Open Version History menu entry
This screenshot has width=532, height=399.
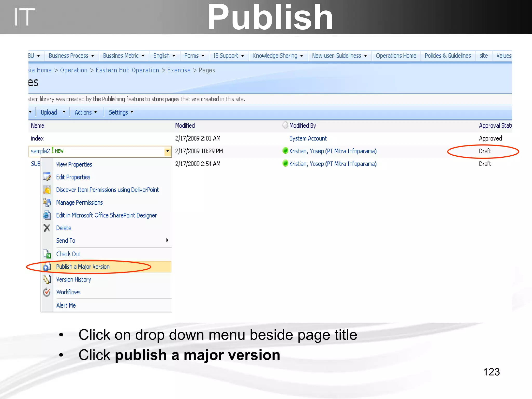click(74, 280)
